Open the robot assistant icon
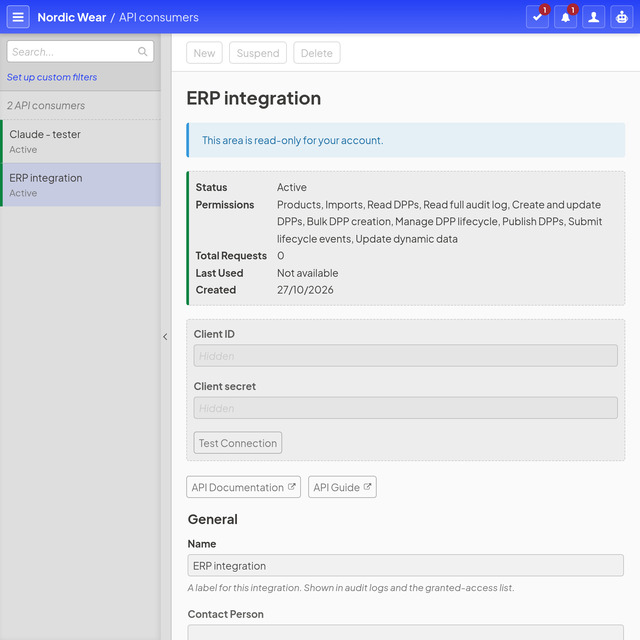 click(622, 17)
